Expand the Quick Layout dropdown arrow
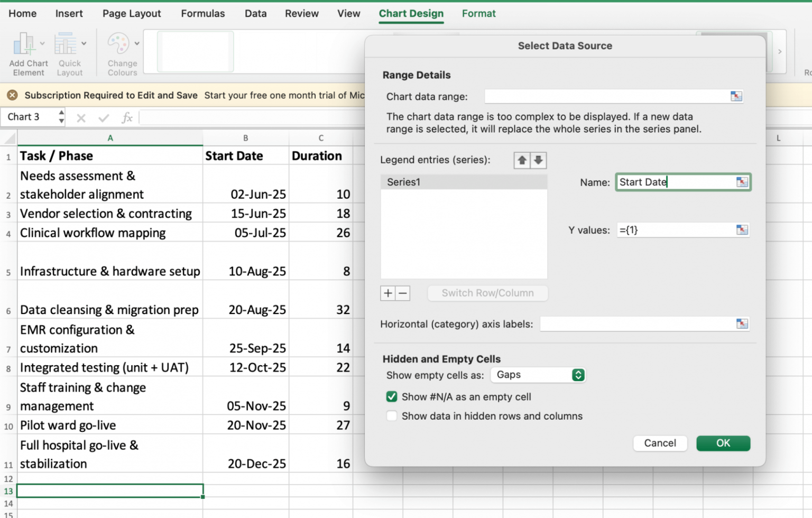Screen dimensions: 812x518 (x=84, y=44)
